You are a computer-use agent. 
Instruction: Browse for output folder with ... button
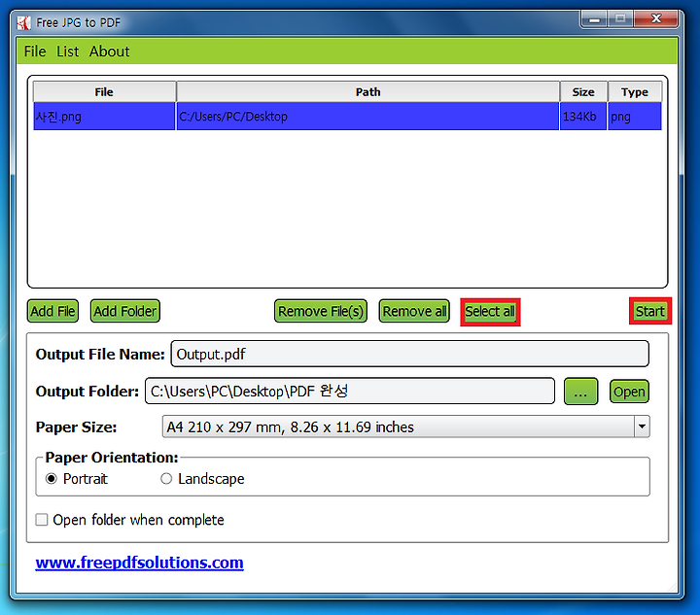tap(580, 392)
